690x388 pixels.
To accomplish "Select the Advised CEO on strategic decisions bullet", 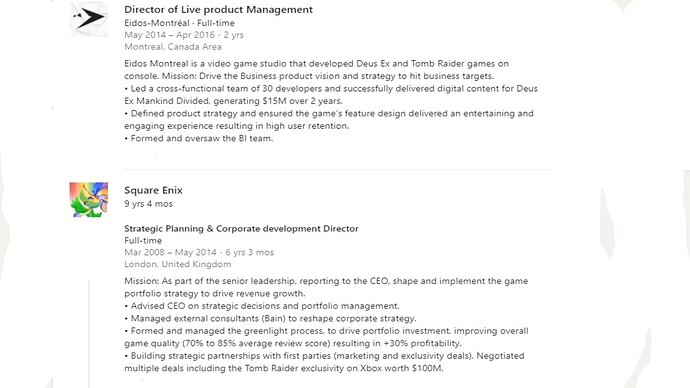I will [x=262, y=306].
